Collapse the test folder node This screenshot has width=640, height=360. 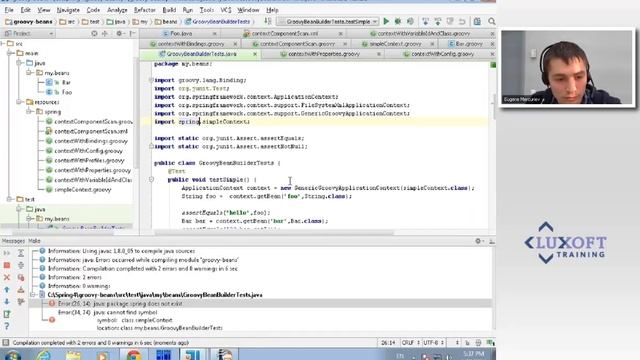click(10, 199)
